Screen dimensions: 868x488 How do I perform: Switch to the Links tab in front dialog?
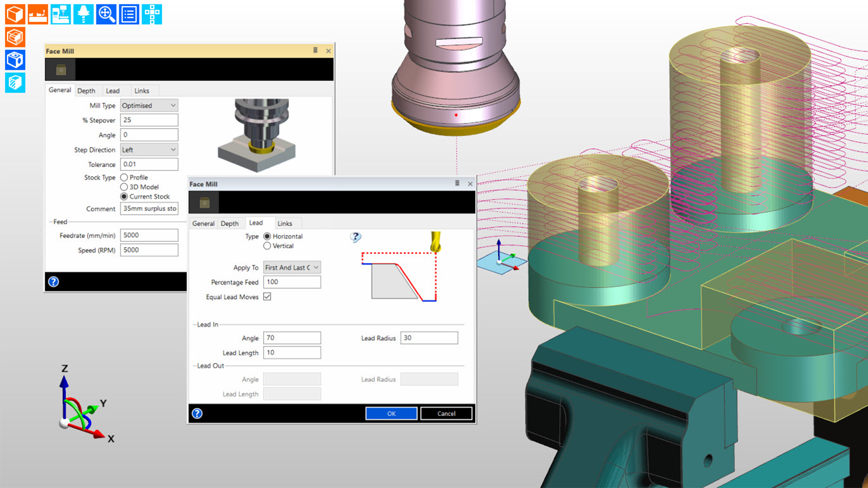click(284, 223)
